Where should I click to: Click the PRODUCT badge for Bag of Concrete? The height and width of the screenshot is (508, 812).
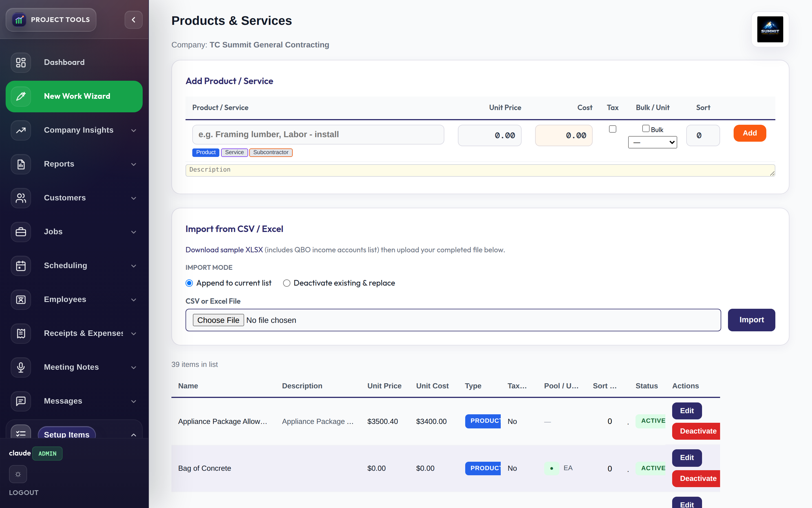[x=482, y=468]
